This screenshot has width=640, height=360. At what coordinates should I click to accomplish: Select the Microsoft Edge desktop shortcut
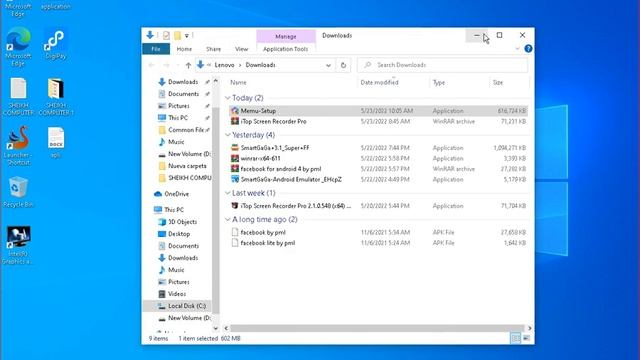pyautogui.click(x=18, y=47)
